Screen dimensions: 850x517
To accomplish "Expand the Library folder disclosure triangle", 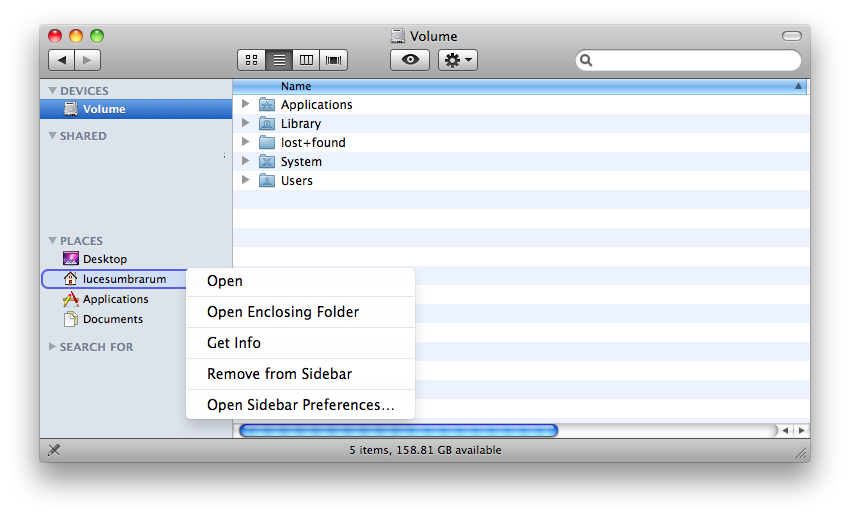I will (x=246, y=122).
